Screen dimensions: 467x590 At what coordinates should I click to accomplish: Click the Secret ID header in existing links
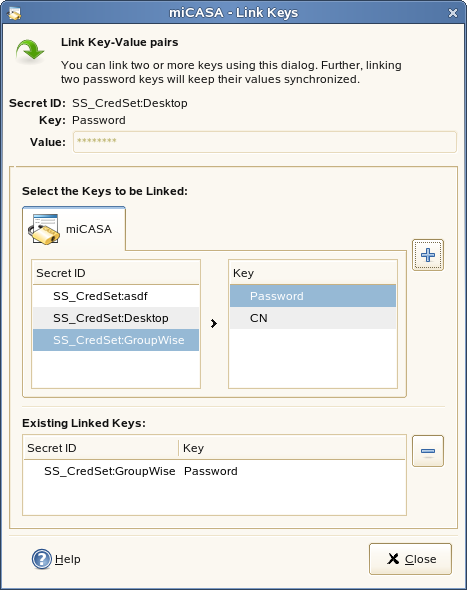coord(101,448)
